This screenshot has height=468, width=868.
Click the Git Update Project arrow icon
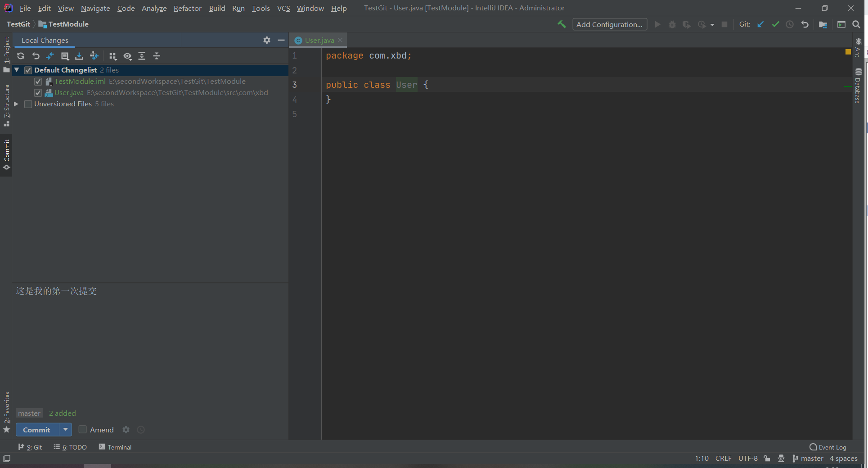click(760, 24)
